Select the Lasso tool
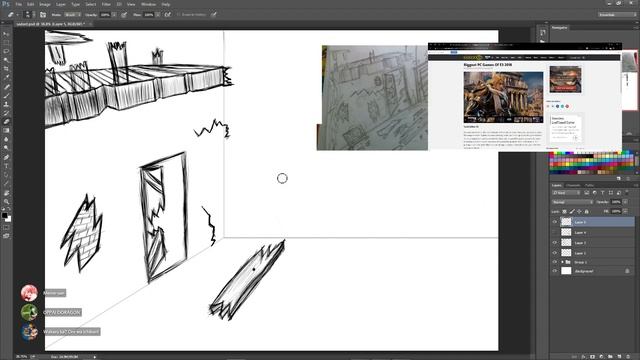 click(x=6, y=51)
